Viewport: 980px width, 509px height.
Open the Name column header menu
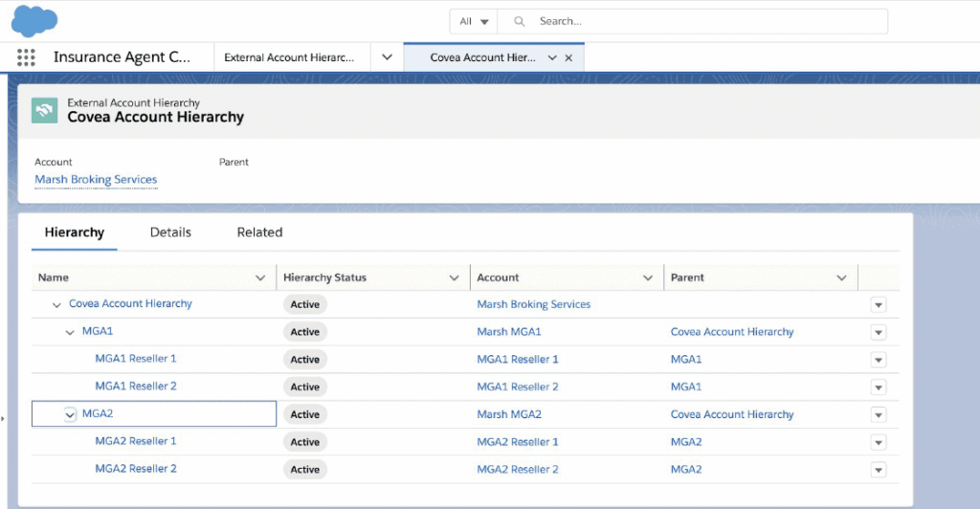(x=260, y=277)
